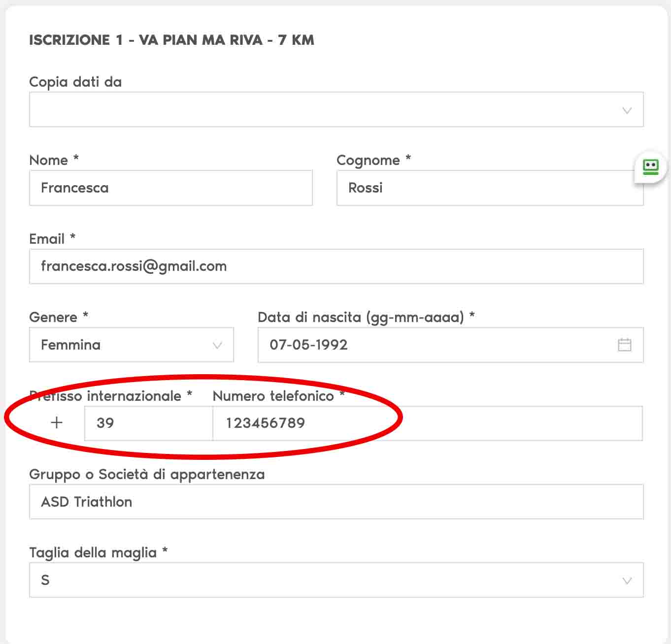The height and width of the screenshot is (644, 671).
Task: Select the Email input field
Action: [x=336, y=266]
